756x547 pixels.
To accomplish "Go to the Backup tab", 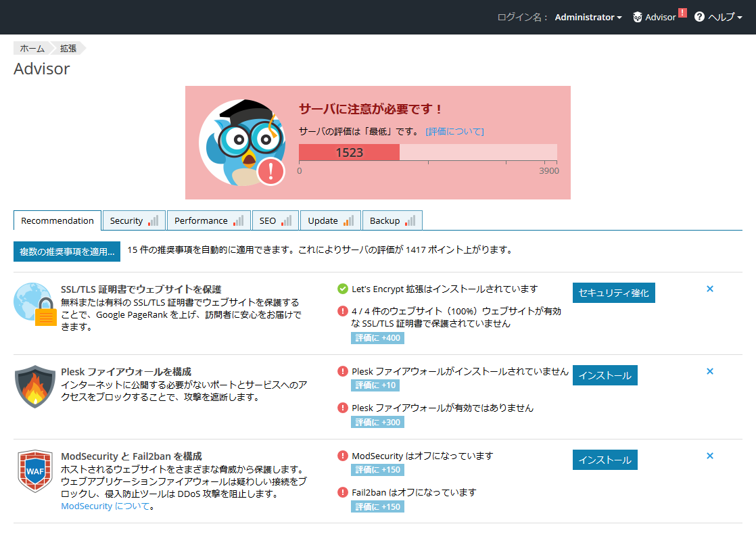I will pos(392,220).
